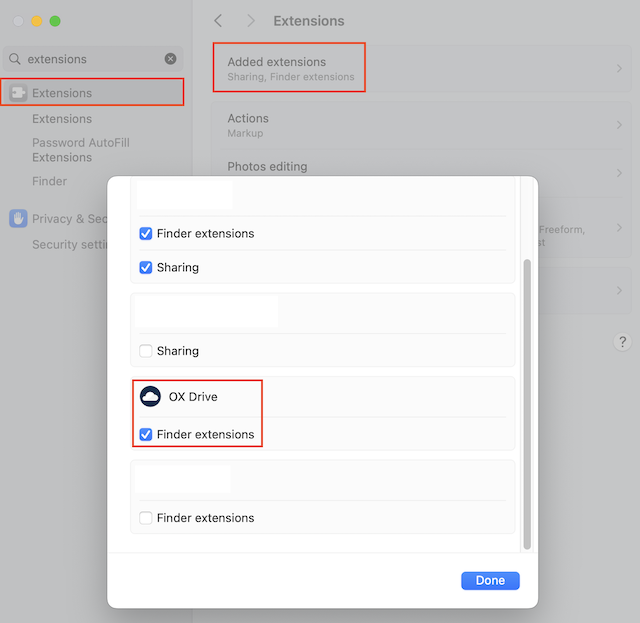Image resolution: width=640 pixels, height=623 pixels.
Task: Click the green zoom window button
Action: pyautogui.click(x=55, y=21)
